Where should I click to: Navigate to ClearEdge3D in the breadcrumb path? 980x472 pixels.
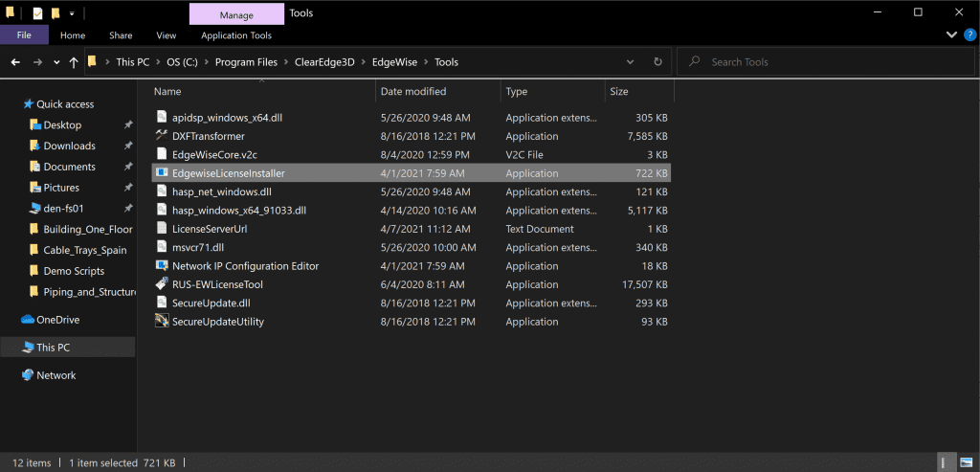pos(323,62)
